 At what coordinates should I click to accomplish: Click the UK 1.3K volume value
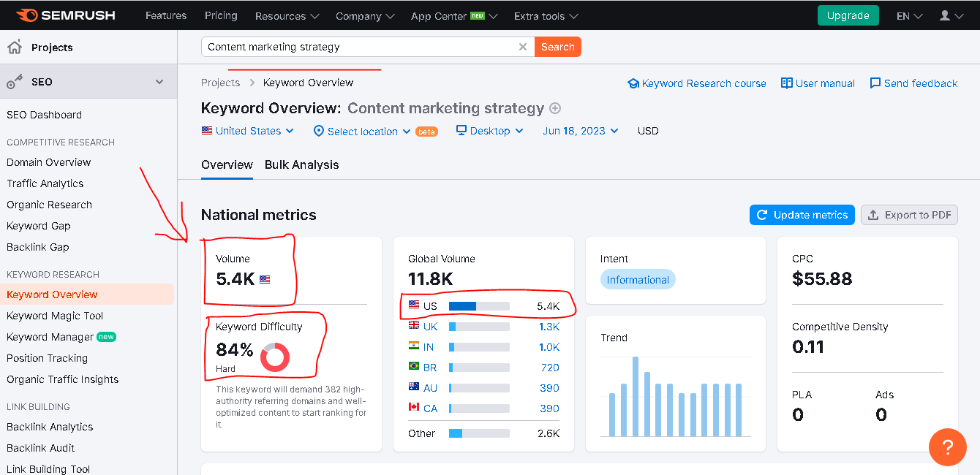549,327
